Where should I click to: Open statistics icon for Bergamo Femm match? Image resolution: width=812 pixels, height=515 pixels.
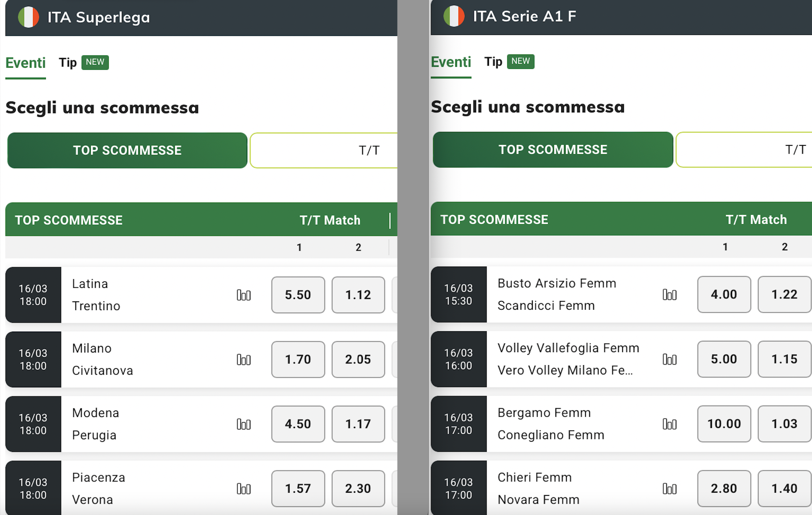[669, 424]
